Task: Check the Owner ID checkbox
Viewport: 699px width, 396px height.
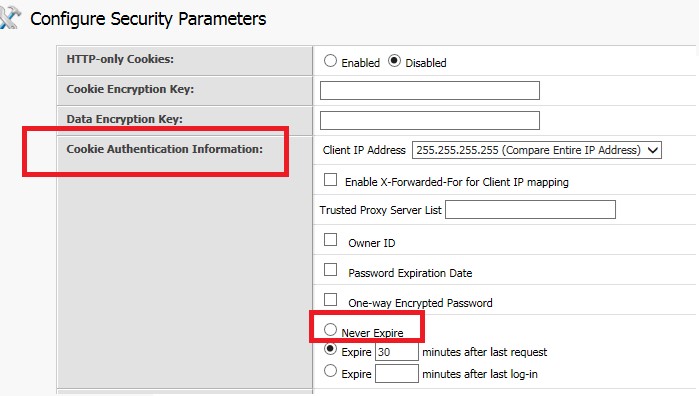Action: pyautogui.click(x=330, y=240)
